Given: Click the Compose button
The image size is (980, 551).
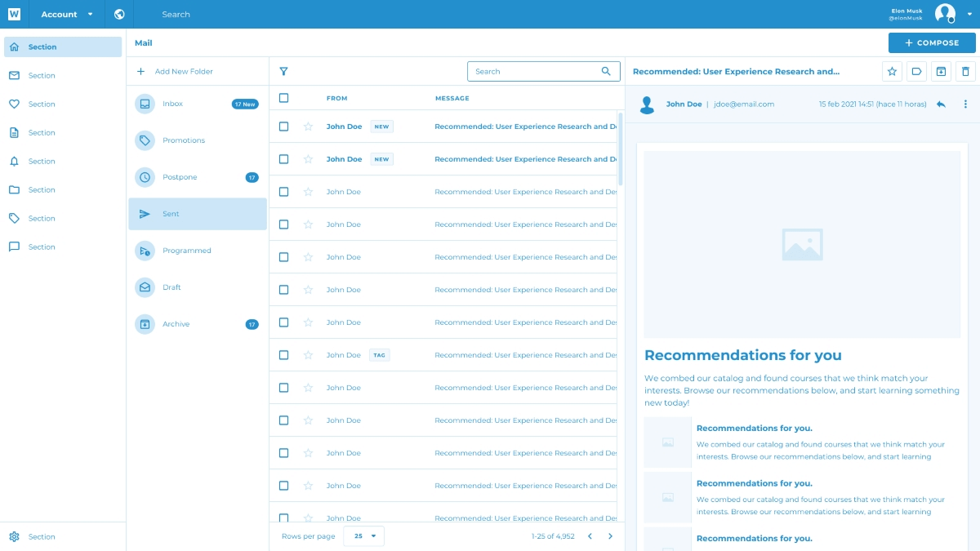Looking at the screenshot, I should point(932,42).
